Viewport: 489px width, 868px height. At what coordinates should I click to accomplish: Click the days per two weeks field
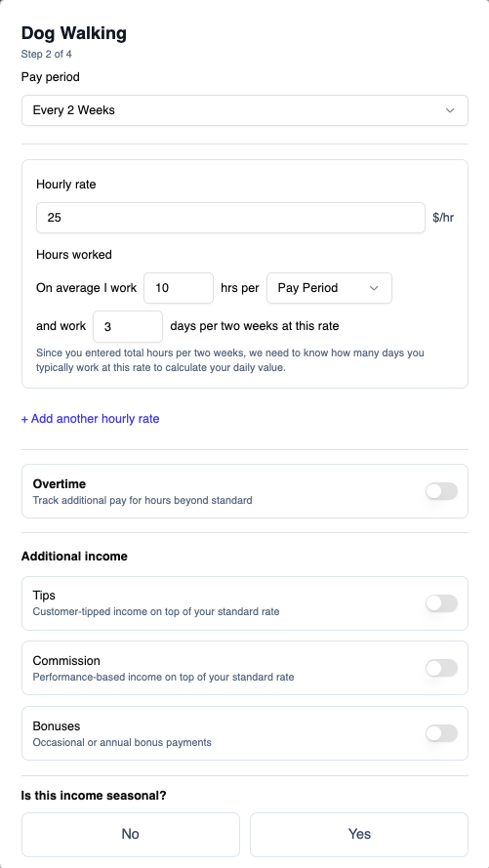click(x=128, y=327)
